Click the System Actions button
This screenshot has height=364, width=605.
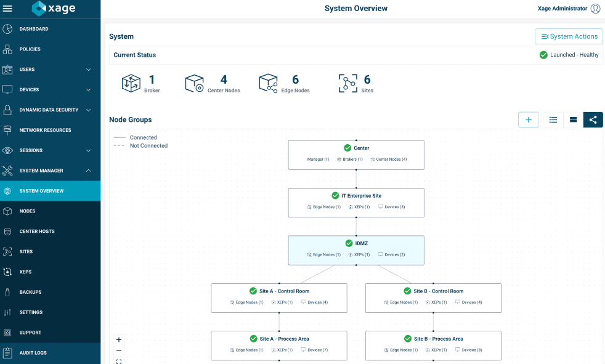pos(569,36)
